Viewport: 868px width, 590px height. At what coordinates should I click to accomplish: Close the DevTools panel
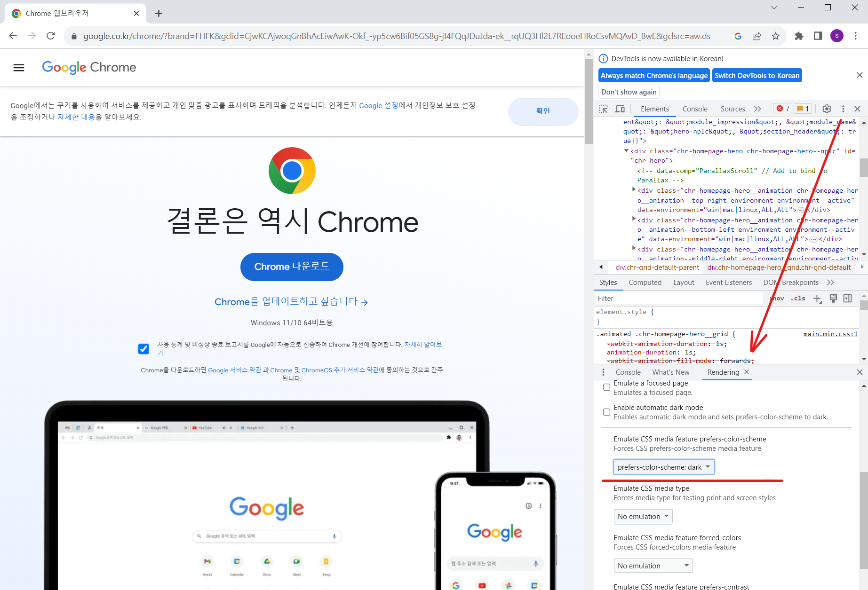858,109
